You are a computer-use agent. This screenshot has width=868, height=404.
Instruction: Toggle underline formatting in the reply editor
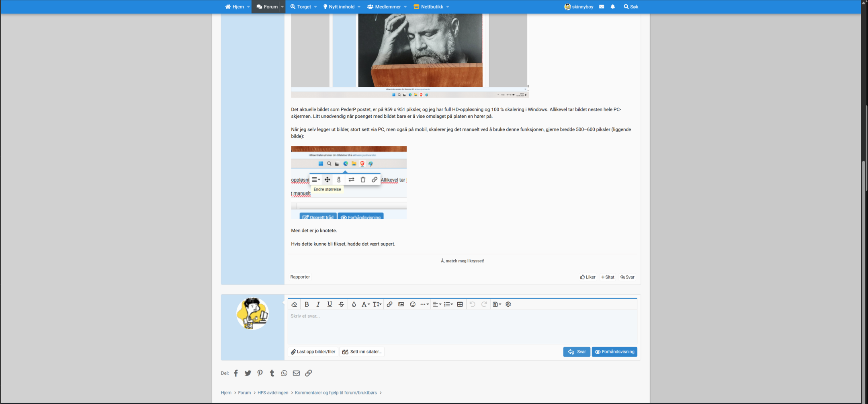click(x=330, y=304)
